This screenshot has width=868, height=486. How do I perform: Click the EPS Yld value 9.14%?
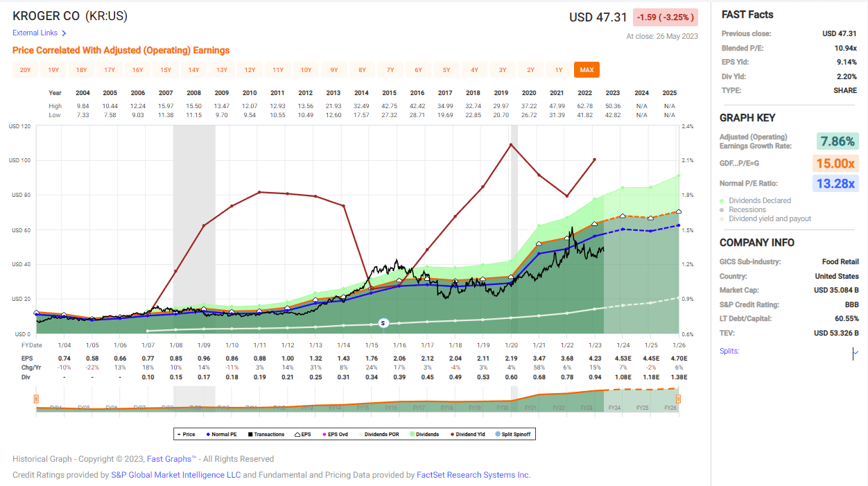[x=846, y=62]
